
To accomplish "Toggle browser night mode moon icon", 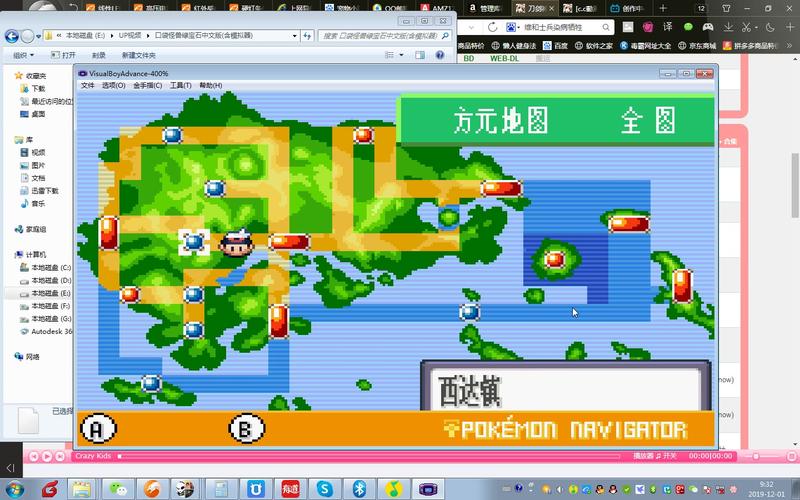I will click(x=770, y=27).
